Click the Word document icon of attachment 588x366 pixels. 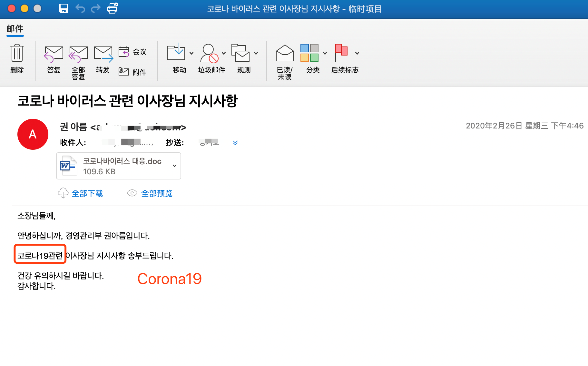pyautogui.click(x=68, y=166)
